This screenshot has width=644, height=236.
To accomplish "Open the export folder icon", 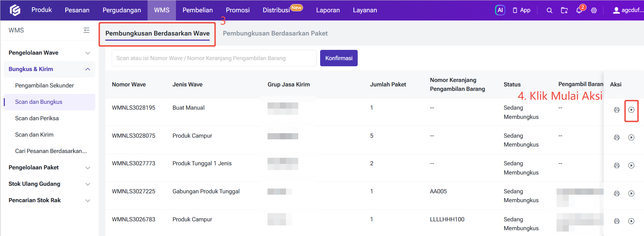I will point(564,11).
